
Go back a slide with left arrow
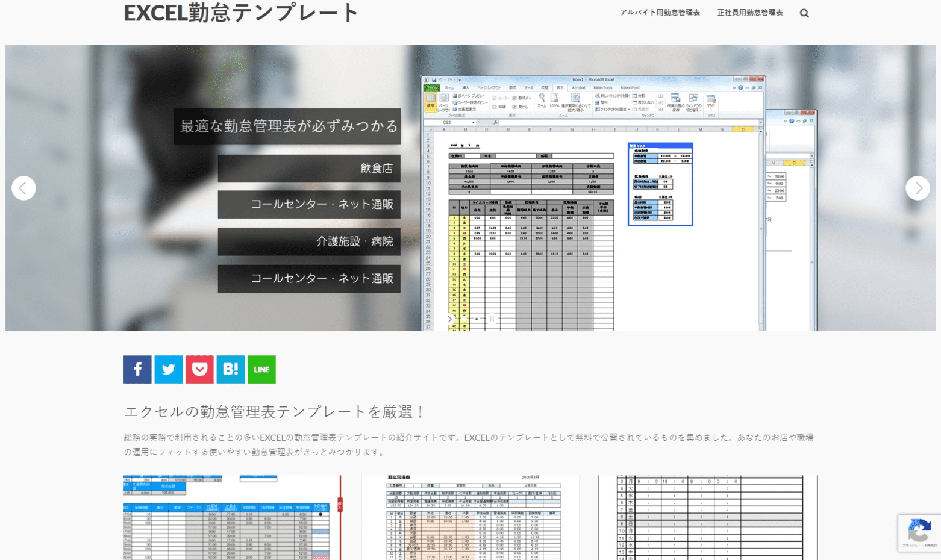[23, 187]
